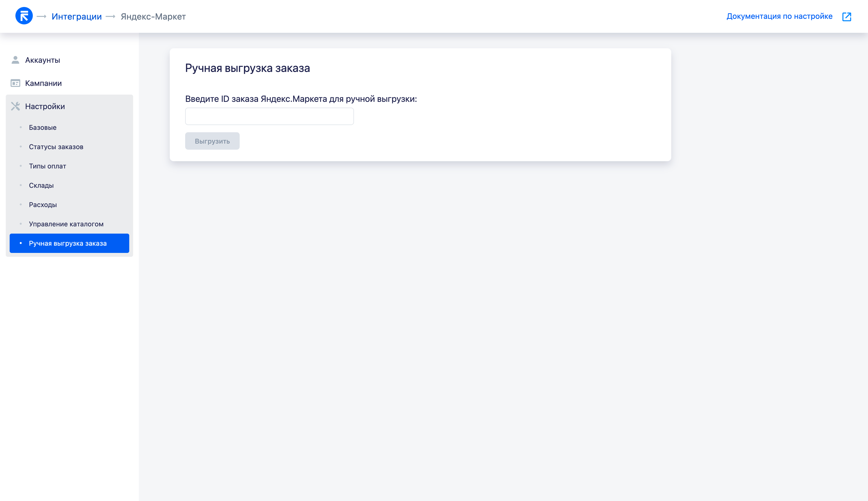Open the Интеграции breadcrumb link
868x501 pixels.
click(x=77, y=16)
